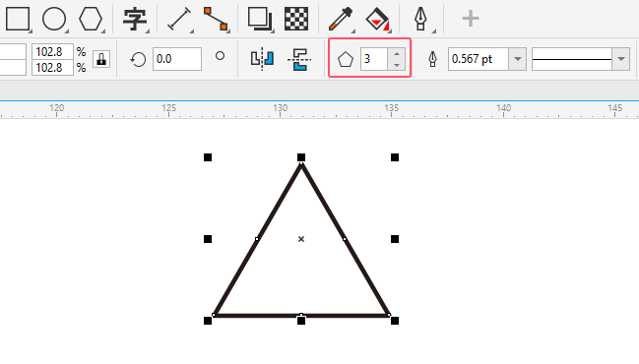Click the degree symbol beside the rotation field
The image size is (639, 364).
click(221, 56)
